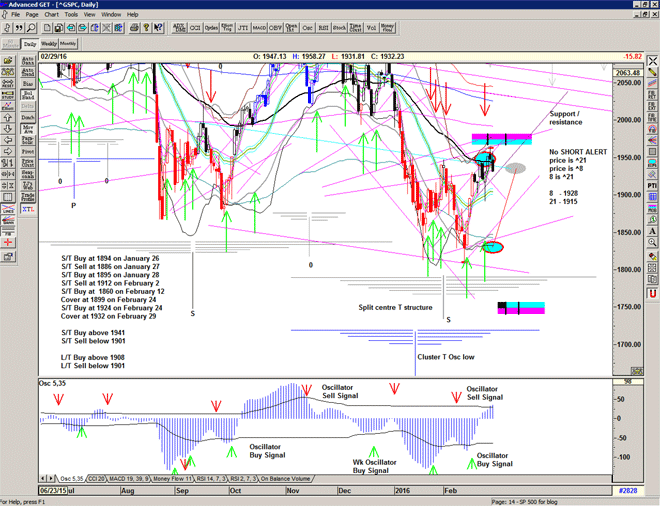Switch chart to Weekly timeframe
The height and width of the screenshot is (506, 660).
[48, 44]
